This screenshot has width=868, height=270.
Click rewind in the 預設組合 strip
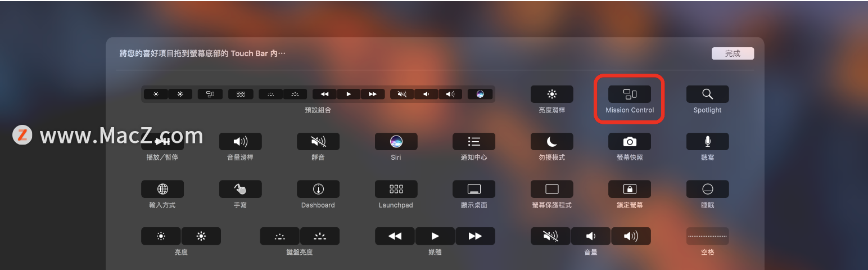[x=324, y=94]
